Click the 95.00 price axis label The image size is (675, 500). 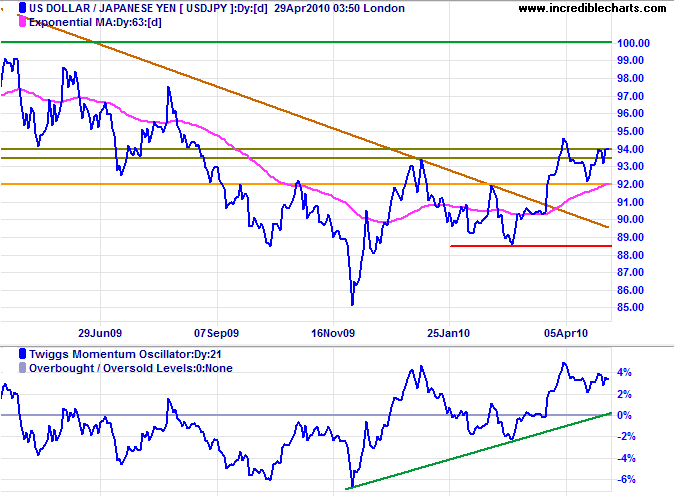pos(631,131)
